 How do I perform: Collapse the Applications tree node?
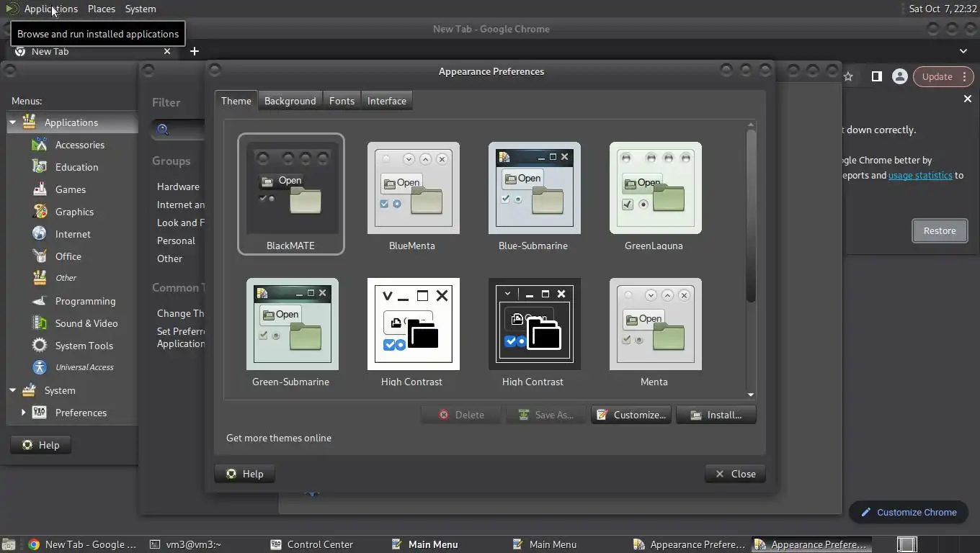coord(12,122)
